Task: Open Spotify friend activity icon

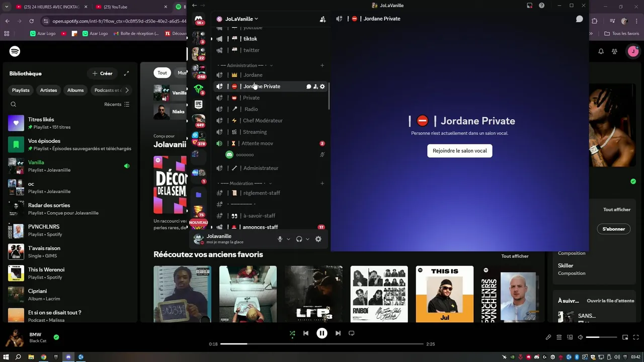Action: click(x=614, y=51)
